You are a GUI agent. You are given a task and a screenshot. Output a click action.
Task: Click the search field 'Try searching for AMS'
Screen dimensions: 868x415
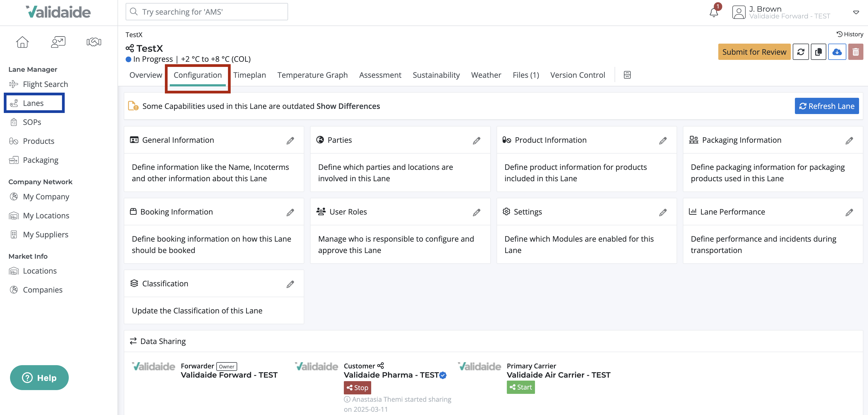click(207, 12)
